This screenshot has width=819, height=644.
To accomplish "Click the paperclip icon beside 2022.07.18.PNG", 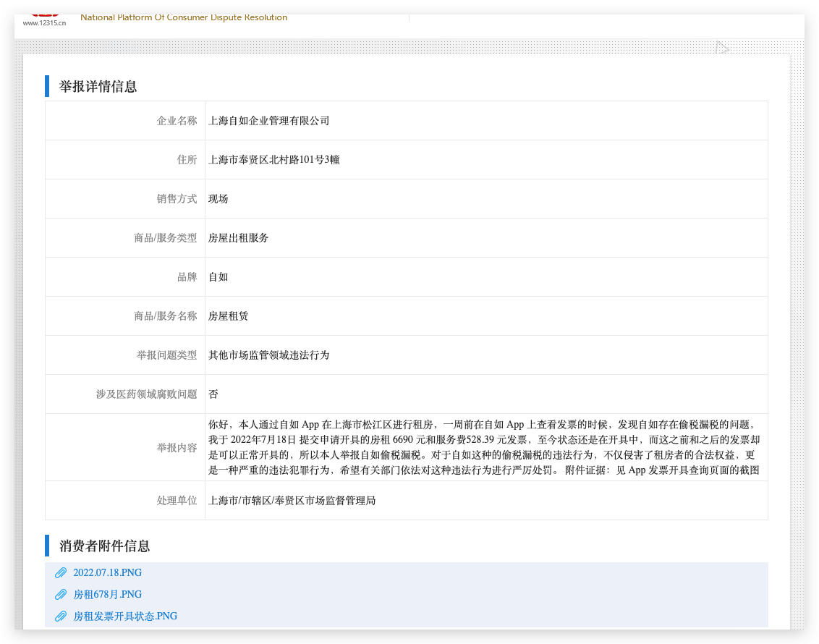I will (x=61, y=573).
